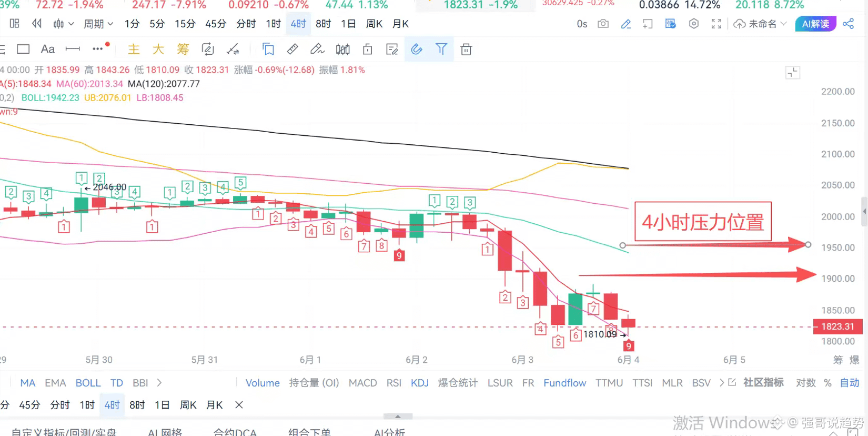Screen dimensions: 868x436
Task: Close the bottom timeframe bar with X
Action: (239, 405)
